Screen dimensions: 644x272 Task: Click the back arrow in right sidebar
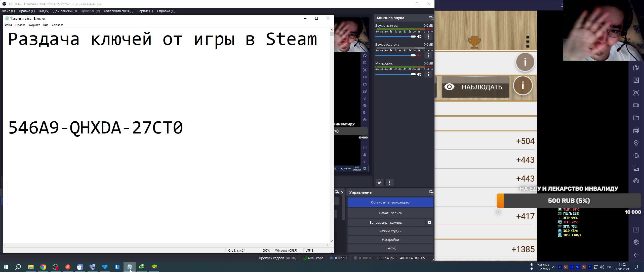click(636, 255)
